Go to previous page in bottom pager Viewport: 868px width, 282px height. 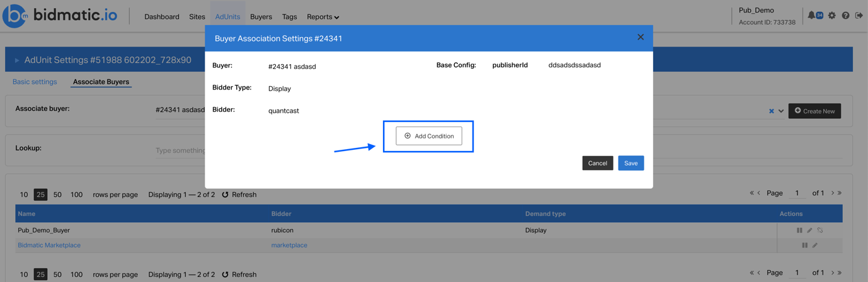pos(758,273)
